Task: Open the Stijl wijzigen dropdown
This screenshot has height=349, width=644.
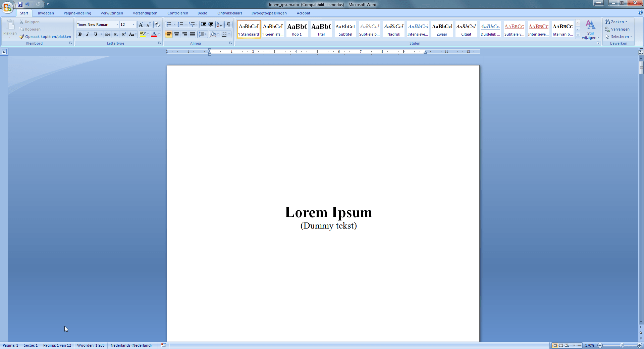Action: tap(591, 30)
